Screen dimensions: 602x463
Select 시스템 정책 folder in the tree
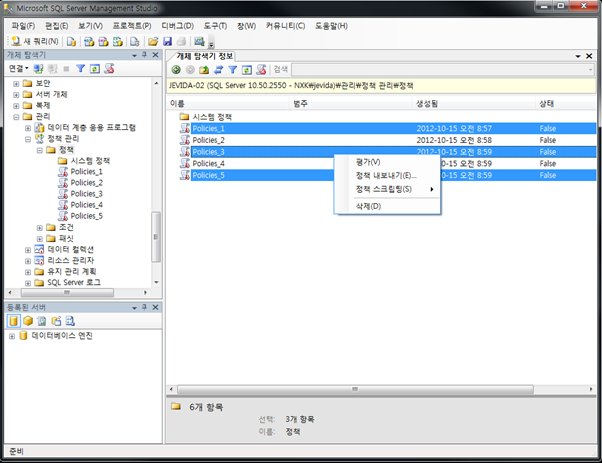[x=90, y=160]
